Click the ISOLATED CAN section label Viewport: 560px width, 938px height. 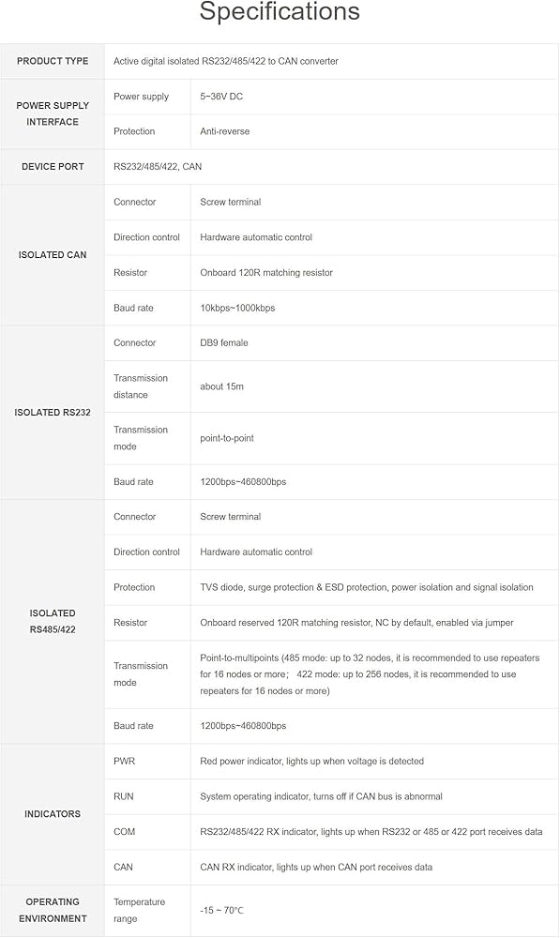click(53, 255)
